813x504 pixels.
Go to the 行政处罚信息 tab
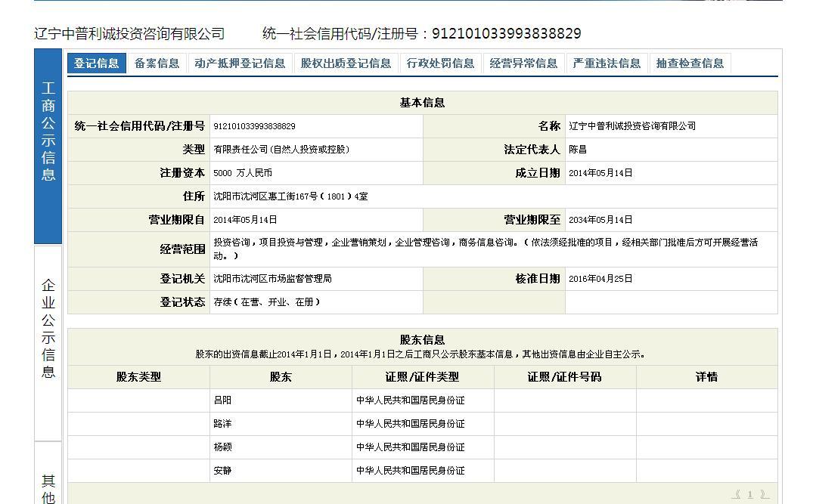440,63
